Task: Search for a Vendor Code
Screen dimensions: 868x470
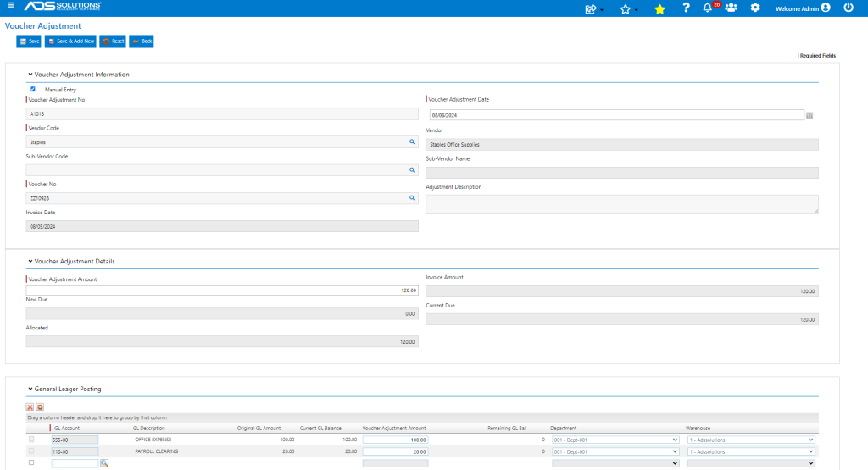Action: tap(412, 142)
